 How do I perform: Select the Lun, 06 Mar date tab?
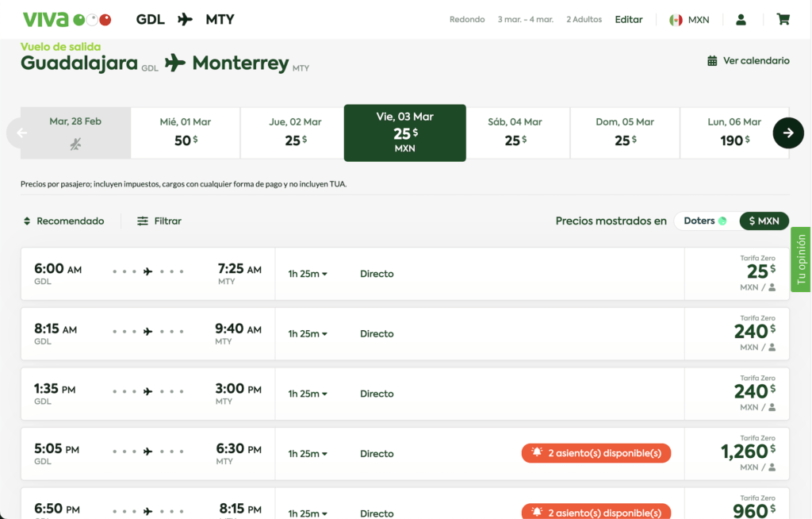tap(734, 133)
